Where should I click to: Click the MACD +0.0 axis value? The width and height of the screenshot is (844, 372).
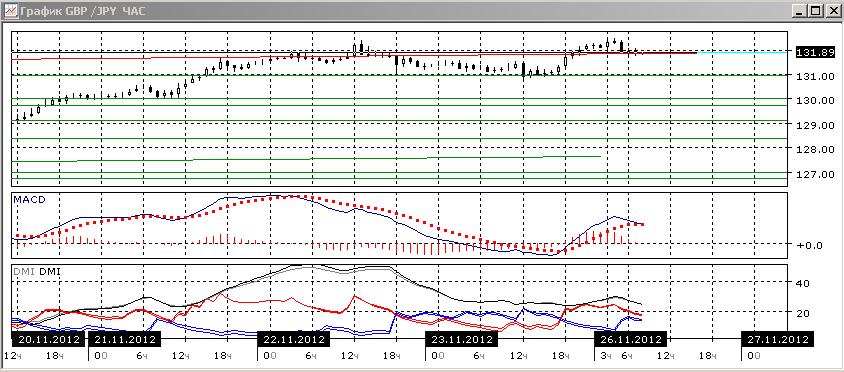coord(810,245)
